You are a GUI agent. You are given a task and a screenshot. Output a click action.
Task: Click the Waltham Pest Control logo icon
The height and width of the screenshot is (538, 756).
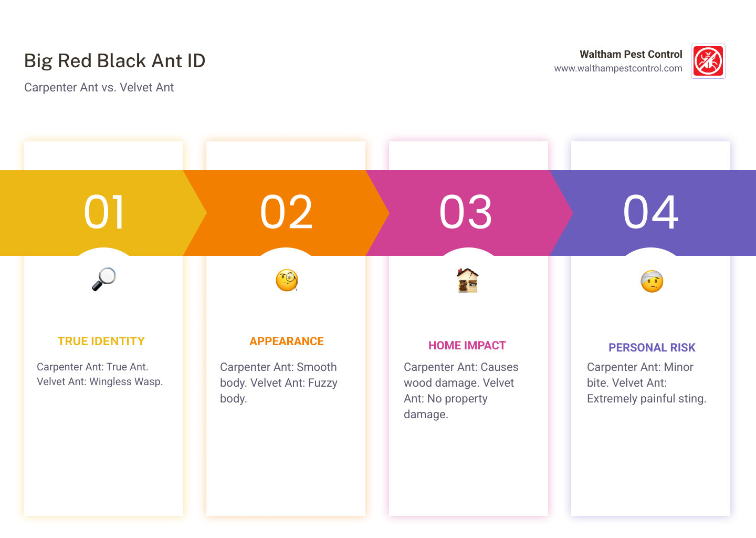click(708, 61)
